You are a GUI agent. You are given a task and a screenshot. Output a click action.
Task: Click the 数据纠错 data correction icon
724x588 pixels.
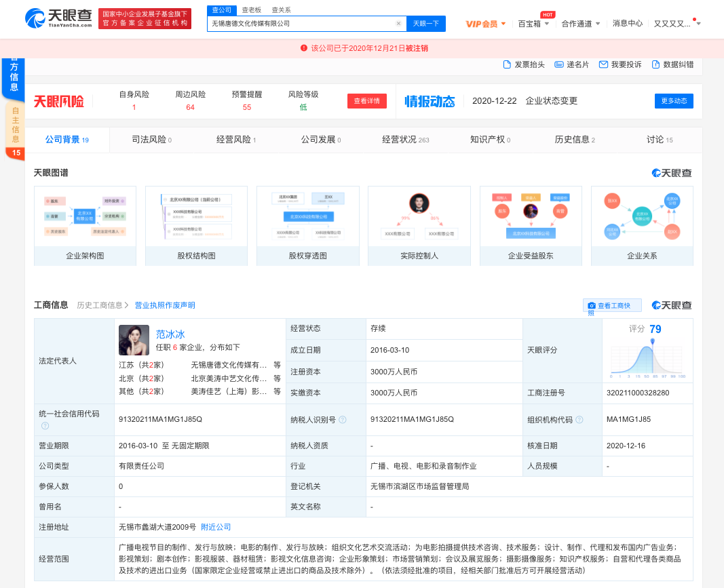654,63
